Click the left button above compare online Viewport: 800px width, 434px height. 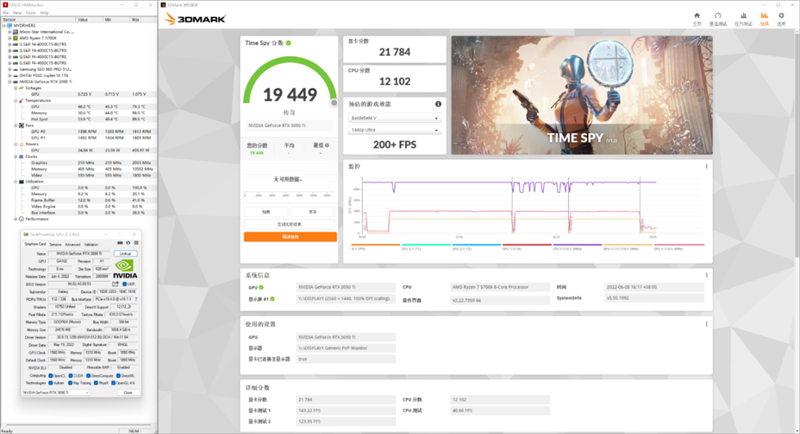pyautogui.click(x=266, y=212)
